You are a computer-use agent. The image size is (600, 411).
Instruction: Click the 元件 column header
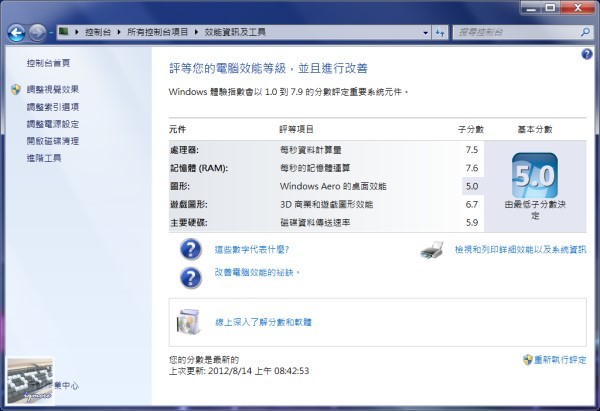pyautogui.click(x=178, y=129)
